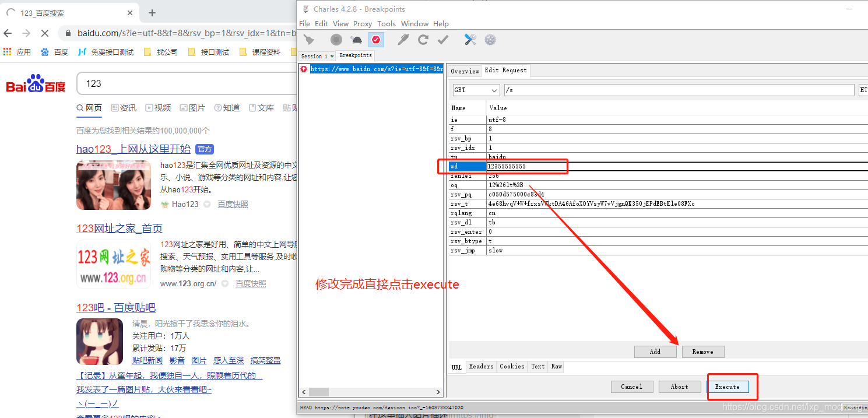Click the Repeat request circular arrow icon
Viewport: 868px width, 418px height.
423,40
